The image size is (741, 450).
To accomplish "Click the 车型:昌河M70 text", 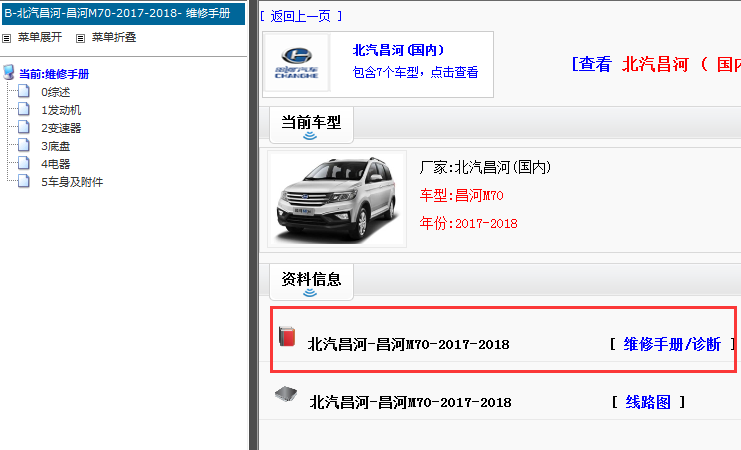I will (462, 195).
